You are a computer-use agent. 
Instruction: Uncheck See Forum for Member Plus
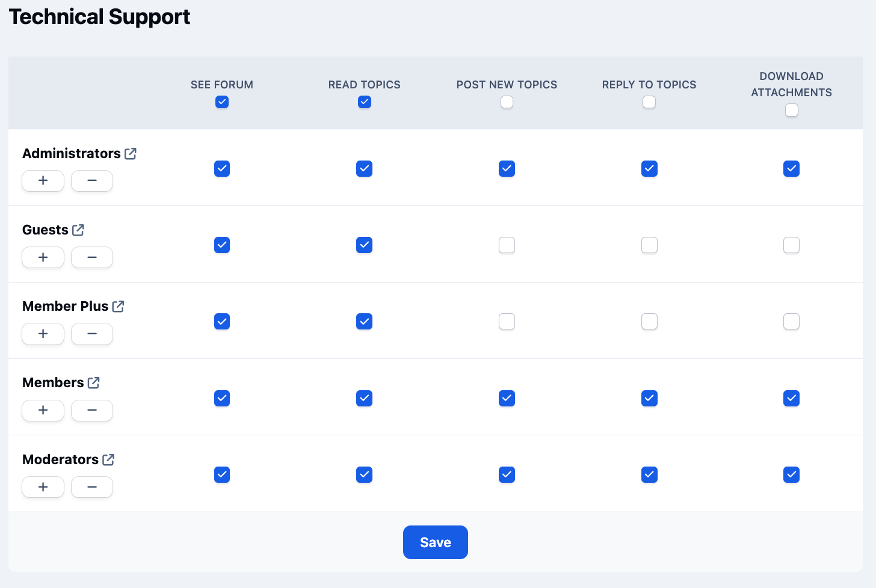pyautogui.click(x=222, y=322)
